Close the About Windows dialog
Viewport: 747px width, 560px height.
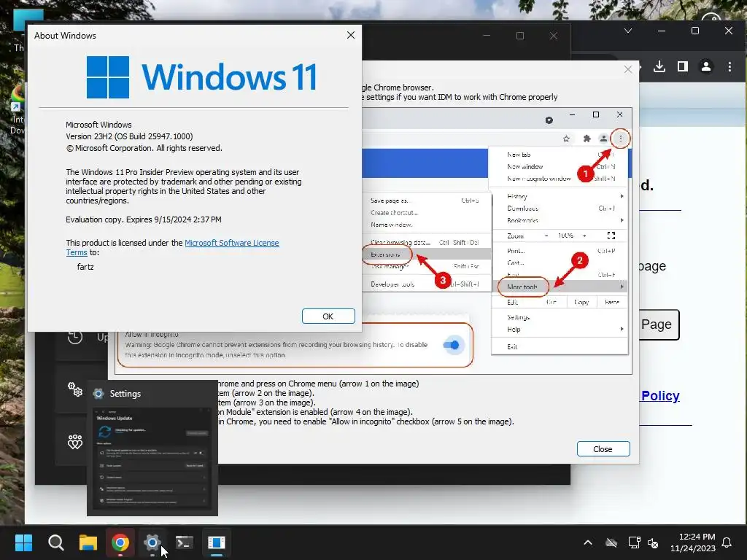(351, 35)
